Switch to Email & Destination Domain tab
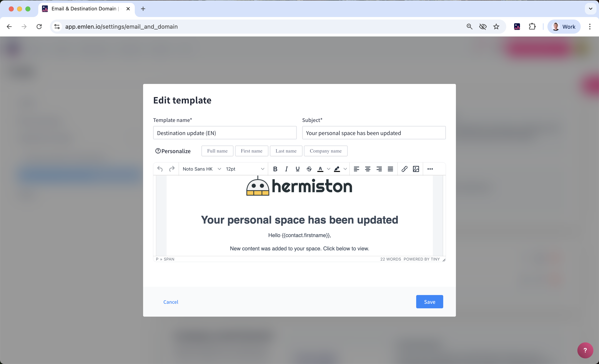This screenshot has width=599, height=364. click(x=84, y=9)
